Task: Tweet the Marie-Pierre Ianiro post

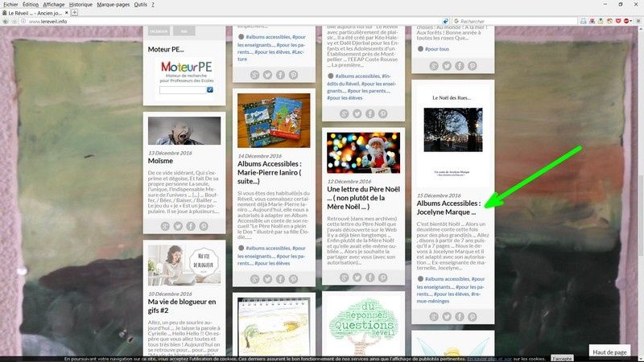Action: coord(267,279)
